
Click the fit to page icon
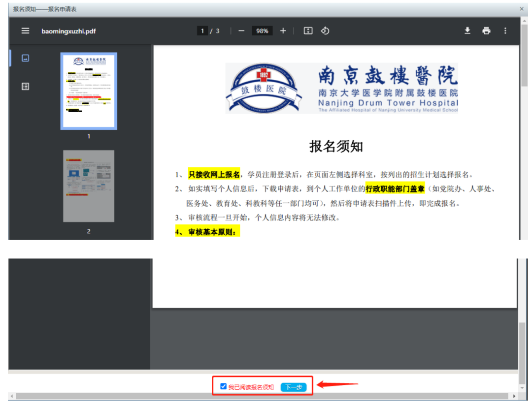pos(308,31)
